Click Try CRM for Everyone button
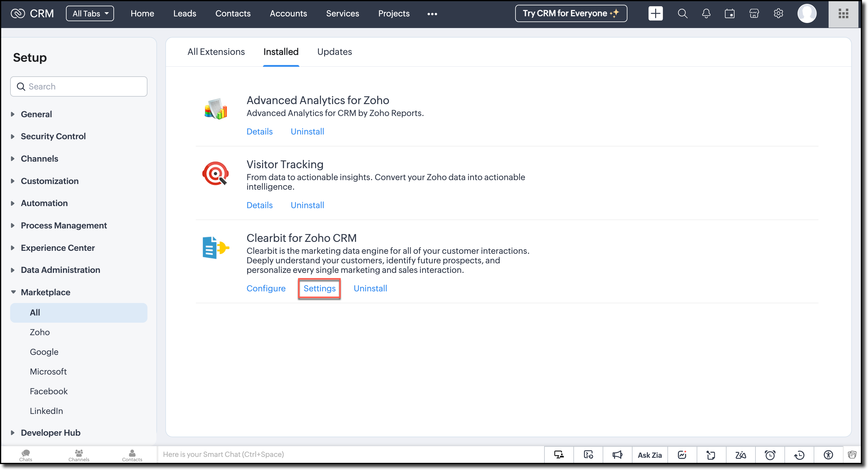868x470 pixels. coord(571,13)
